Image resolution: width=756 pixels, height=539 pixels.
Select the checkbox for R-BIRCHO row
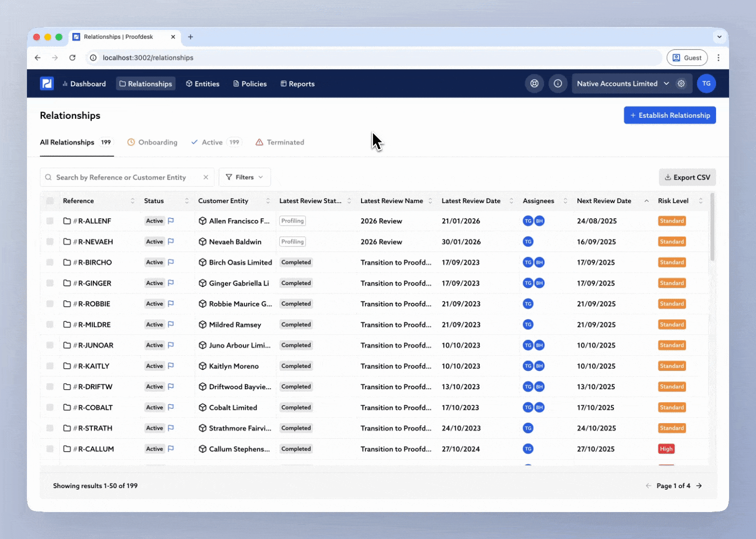(50, 262)
